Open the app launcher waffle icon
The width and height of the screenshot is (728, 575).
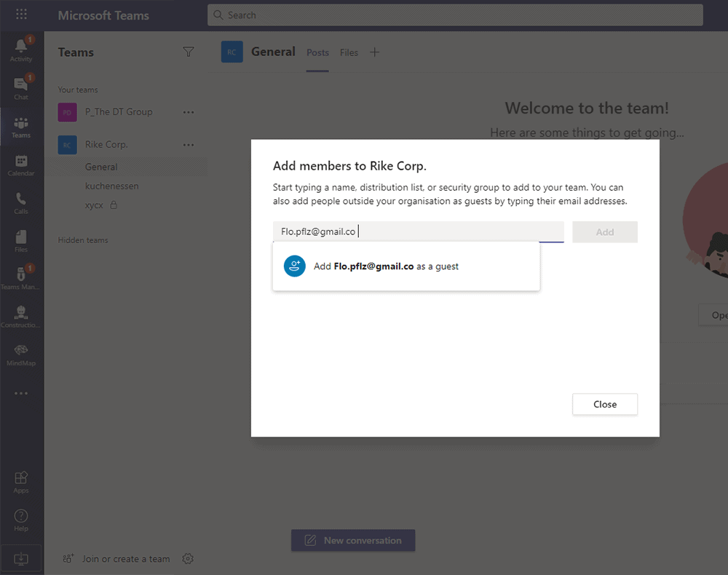tap(21, 15)
